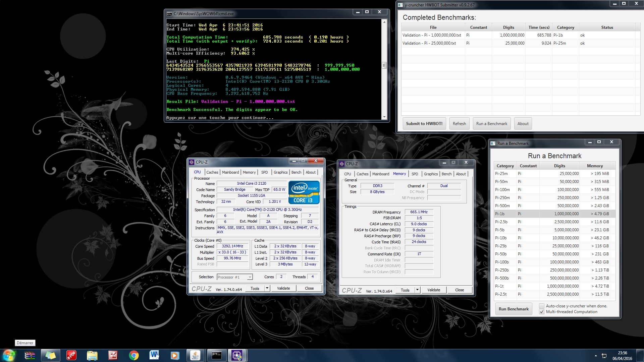Image resolution: width=644 pixels, height=362 pixels.
Task: Open the Windows Start menu orb
Action: click(x=9, y=355)
